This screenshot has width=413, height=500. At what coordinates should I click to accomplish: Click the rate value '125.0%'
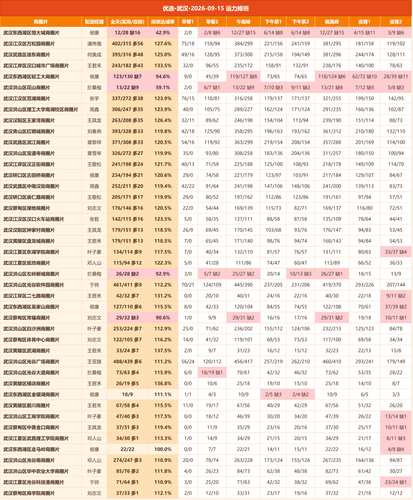(163, 55)
